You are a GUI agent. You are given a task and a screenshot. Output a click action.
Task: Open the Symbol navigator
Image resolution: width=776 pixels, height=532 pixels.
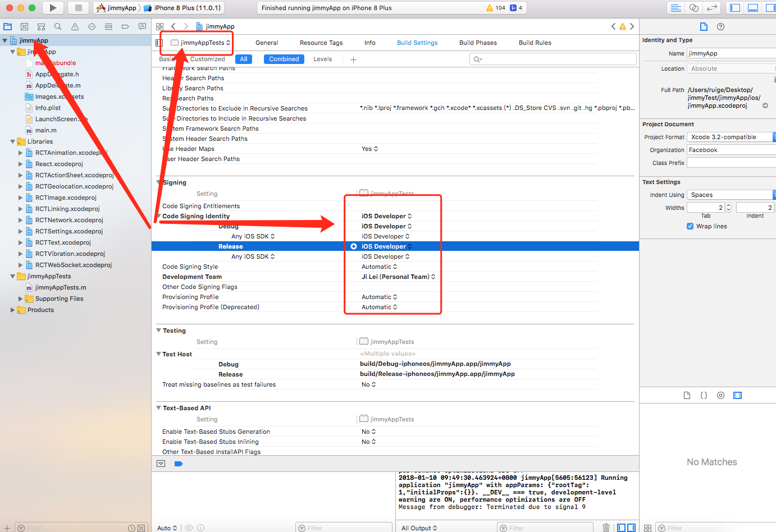click(x=40, y=26)
